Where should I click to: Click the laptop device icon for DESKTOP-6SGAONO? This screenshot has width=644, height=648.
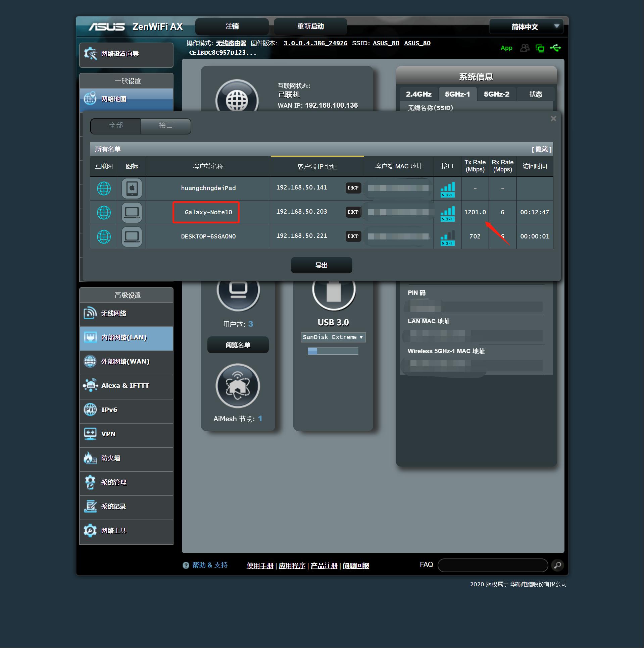tap(132, 236)
